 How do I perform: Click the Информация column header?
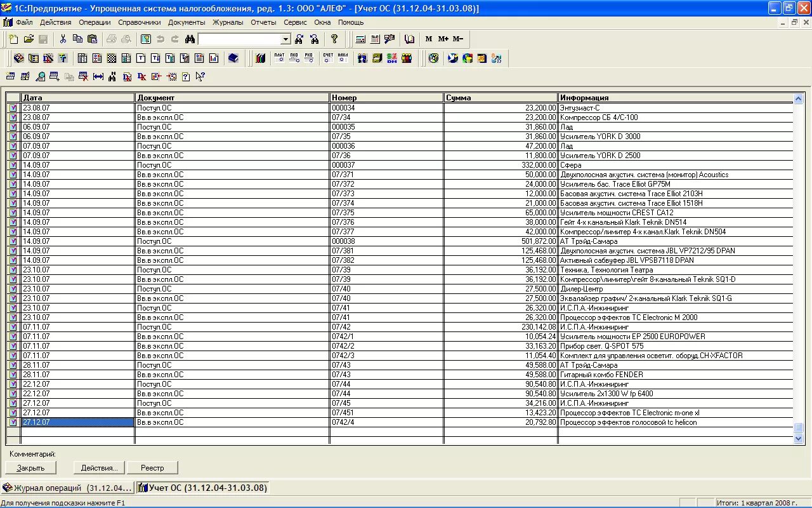676,98
